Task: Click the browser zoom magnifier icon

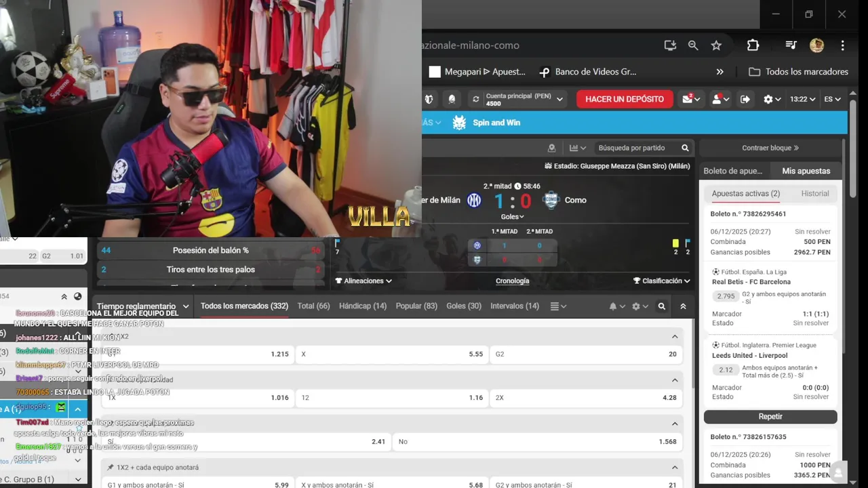Action: pyautogui.click(x=693, y=45)
